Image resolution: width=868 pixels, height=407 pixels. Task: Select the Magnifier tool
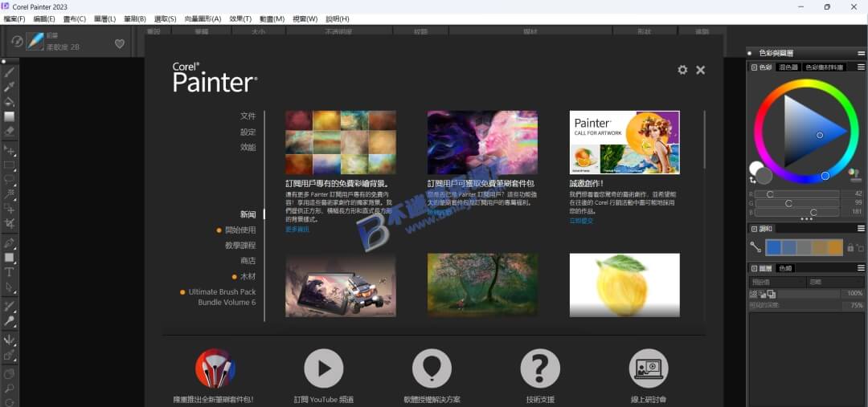click(x=10, y=389)
